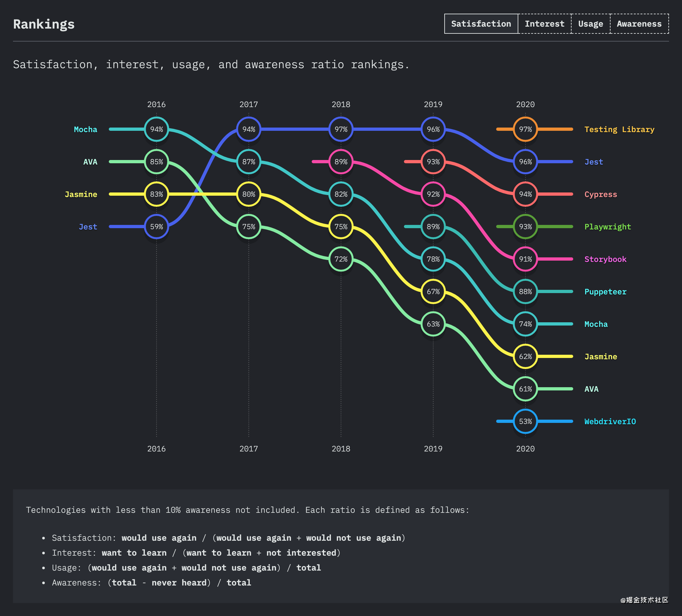Image resolution: width=682 pixels, height=616 pixels.
Task: Click the Mocha 94% node in 2016
Action: tap(156, 129)
